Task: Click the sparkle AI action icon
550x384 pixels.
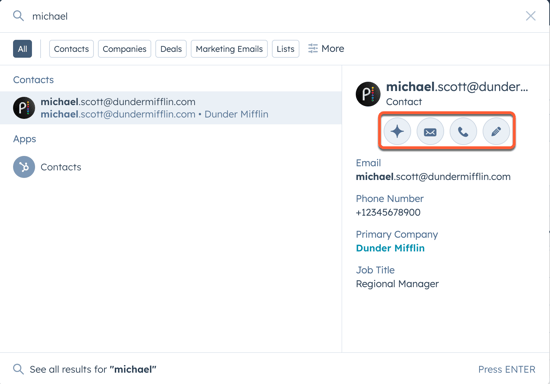Action: coord(397,132)
